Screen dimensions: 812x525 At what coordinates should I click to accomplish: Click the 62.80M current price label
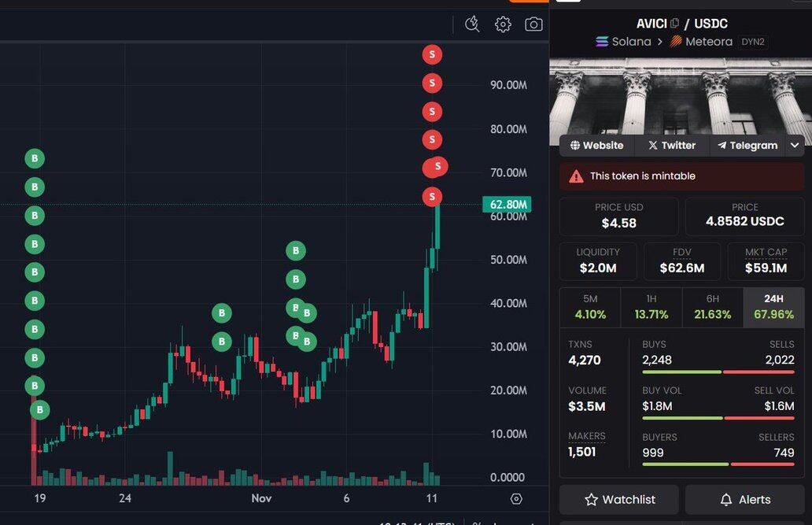tap(507, 205)
